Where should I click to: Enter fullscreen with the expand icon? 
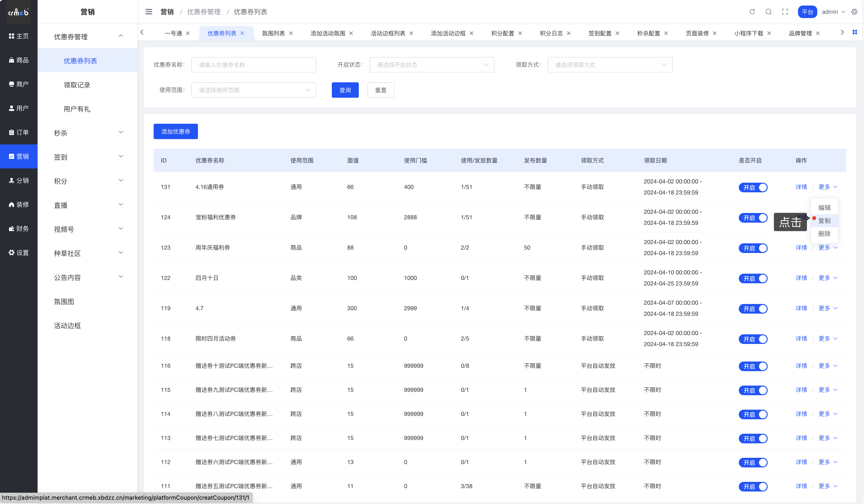(x=785, y=12)
